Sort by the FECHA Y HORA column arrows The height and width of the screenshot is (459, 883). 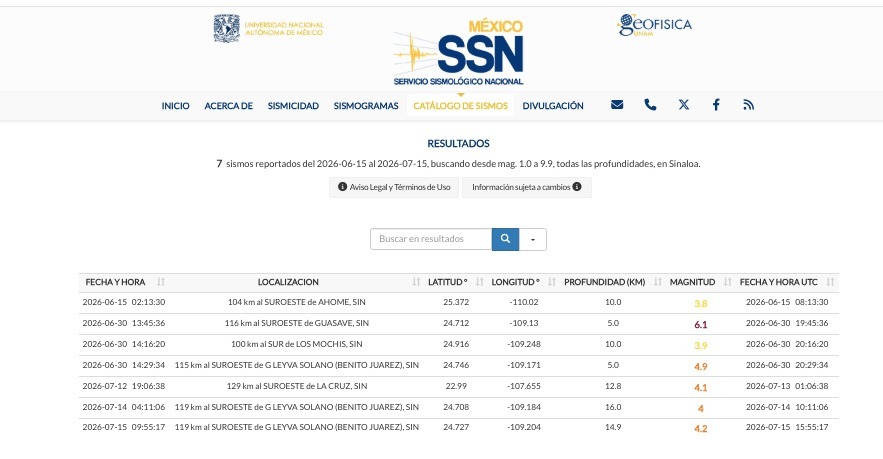(161, 282)
